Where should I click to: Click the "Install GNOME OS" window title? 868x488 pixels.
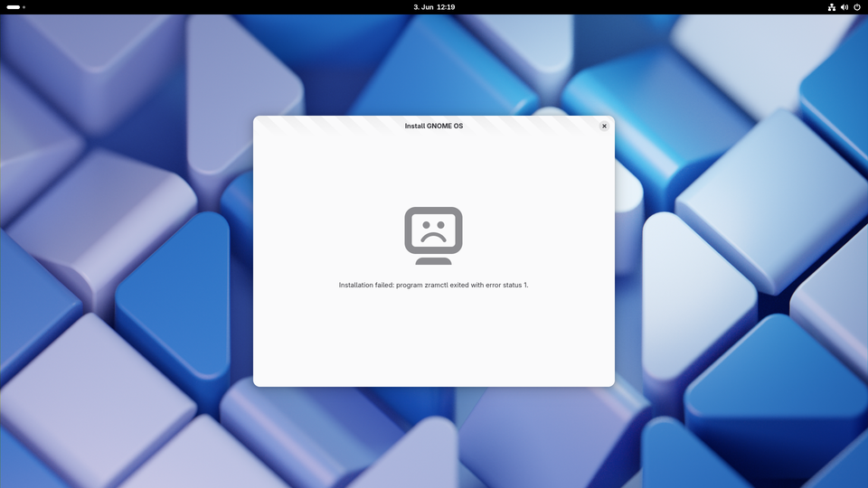tap(433, 126)
